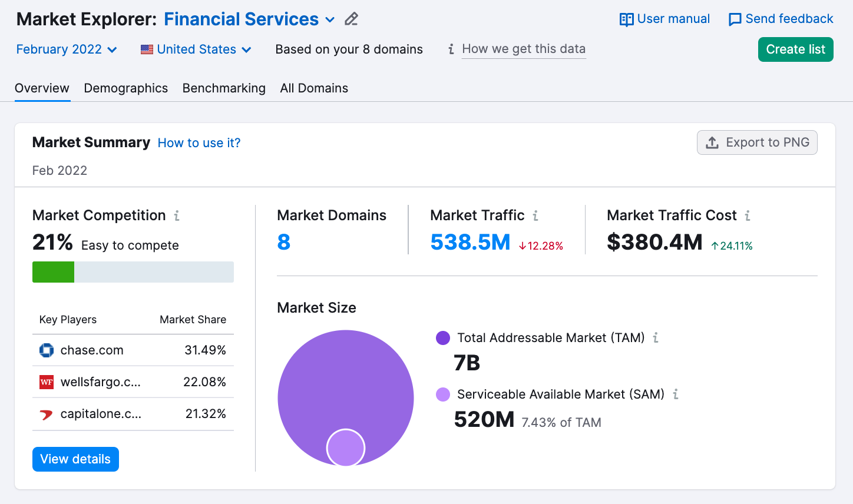The width and height of the screenshot is (853, 504).
Task: Click the Export to PNG button
Action: 757,142
